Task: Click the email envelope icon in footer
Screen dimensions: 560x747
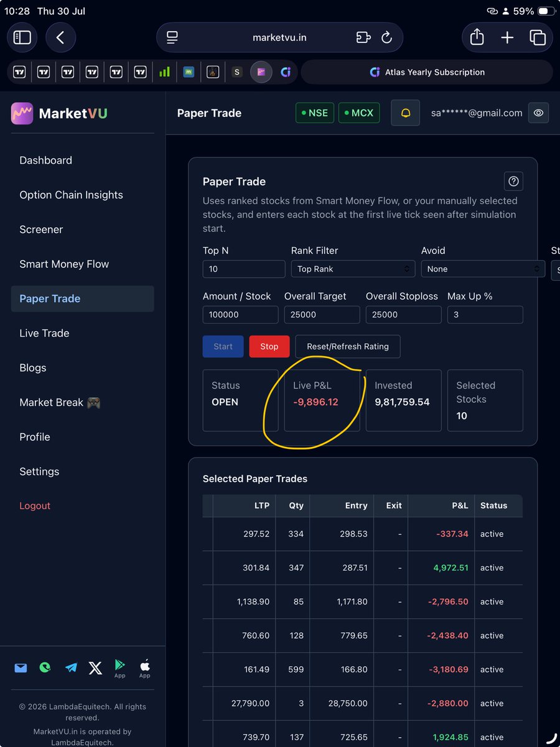Action: click(x=21, y=668)
